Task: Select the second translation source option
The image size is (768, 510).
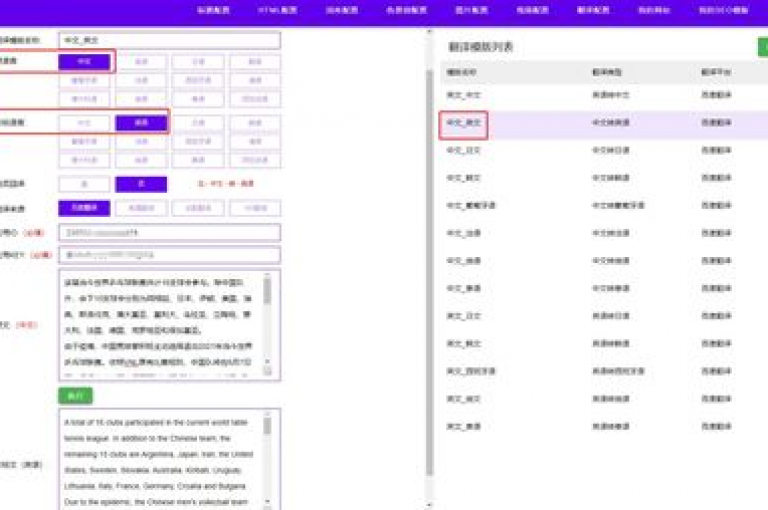Action: coord(141,208)
